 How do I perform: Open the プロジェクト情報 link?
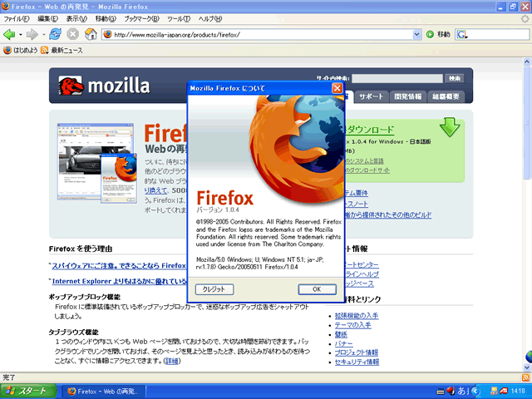pos(357,352)
